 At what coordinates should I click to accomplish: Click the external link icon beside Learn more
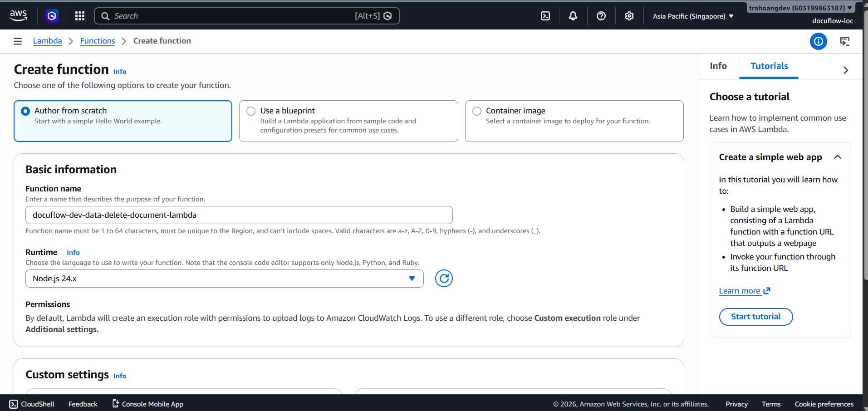[767, 291]
